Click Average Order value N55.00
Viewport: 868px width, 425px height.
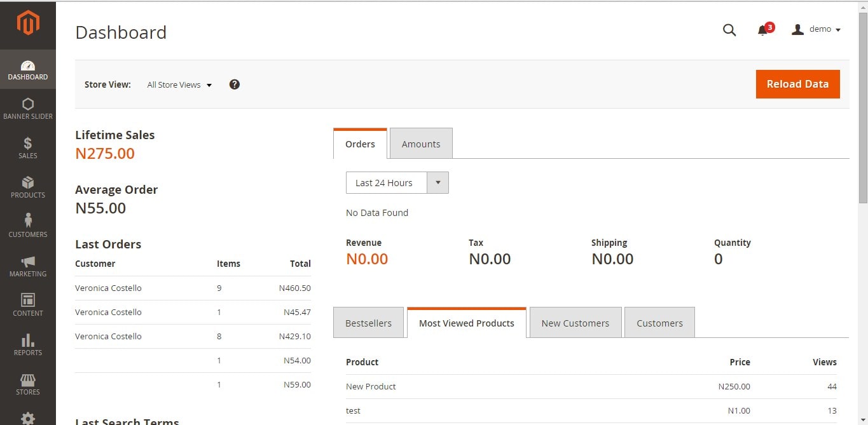(100, 208)
